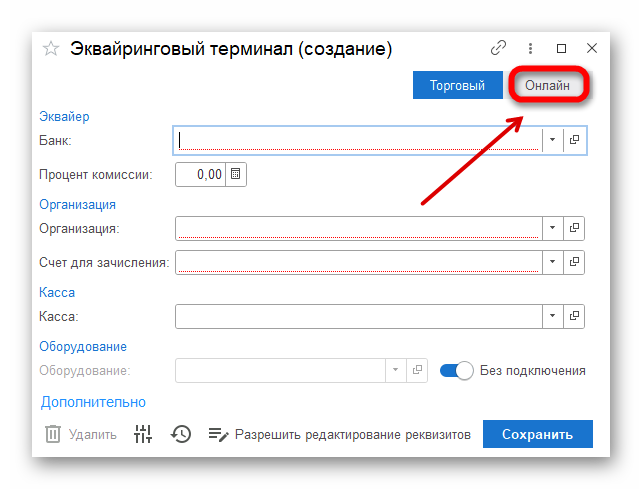Expand the Банк dropdown list
Screen dimensions: 642x489
click(x=552, y=140)
